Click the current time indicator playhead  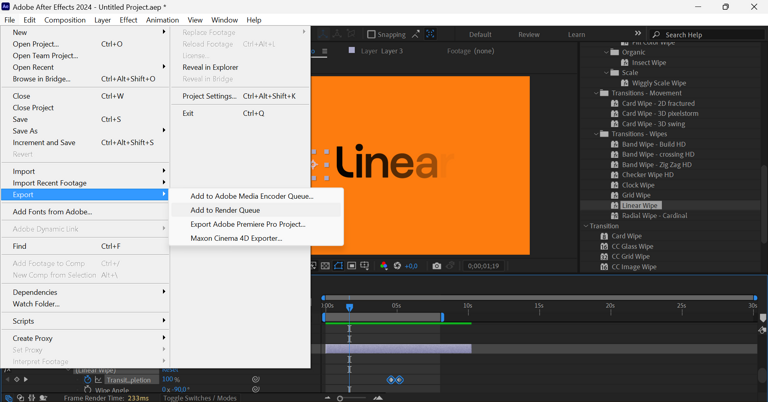click(x=349, y=307)
